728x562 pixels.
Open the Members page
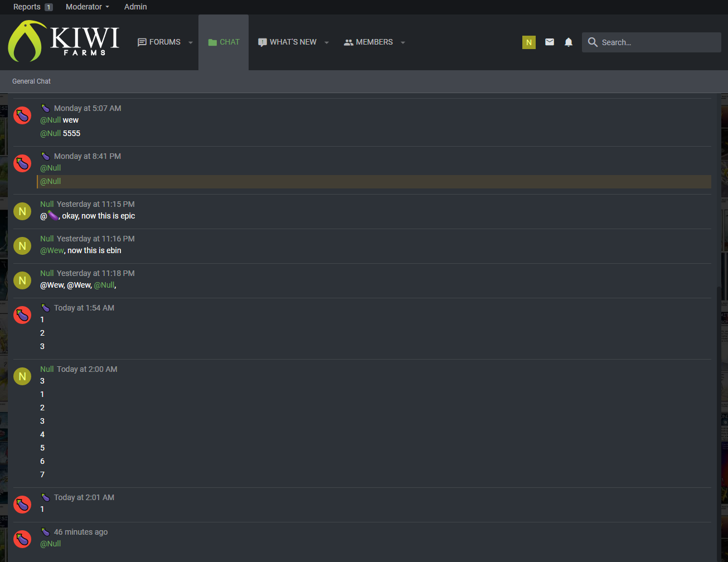point(368,42)
